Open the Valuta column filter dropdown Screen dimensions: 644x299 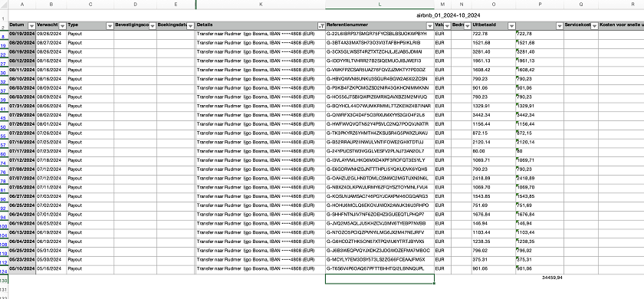pyautogui.click(x=447, y=25)
